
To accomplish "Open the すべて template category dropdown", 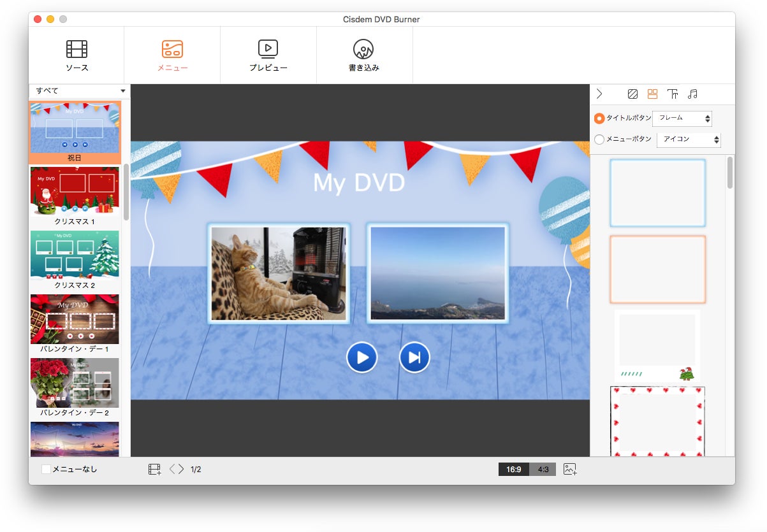I will [80, 91].
